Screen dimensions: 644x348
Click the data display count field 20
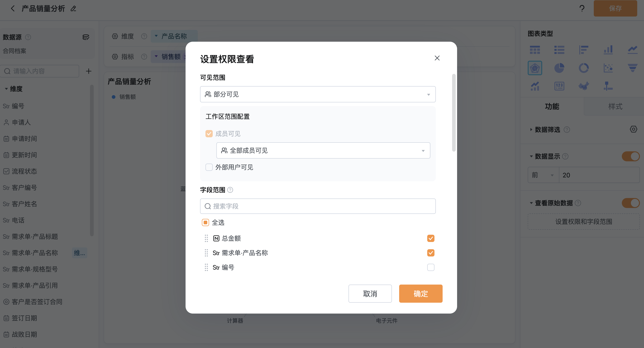tap(599, 175)
